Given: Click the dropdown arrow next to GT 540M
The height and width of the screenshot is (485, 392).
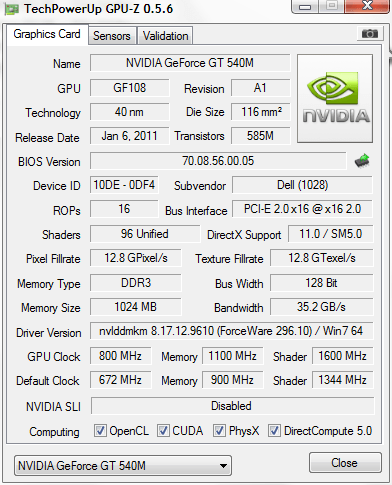Looking at the screenshot, I should click(x=223, y=466).
